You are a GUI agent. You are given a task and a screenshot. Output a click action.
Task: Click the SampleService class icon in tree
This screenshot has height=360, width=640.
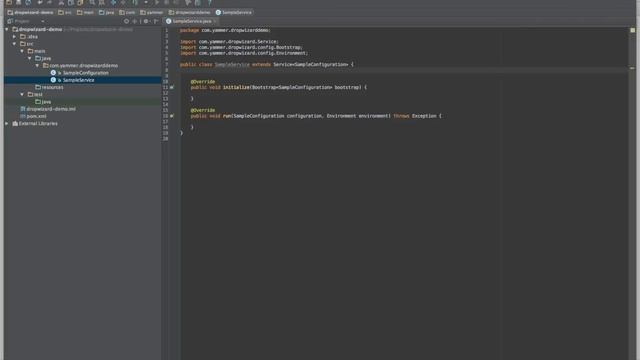coord(53,80)
